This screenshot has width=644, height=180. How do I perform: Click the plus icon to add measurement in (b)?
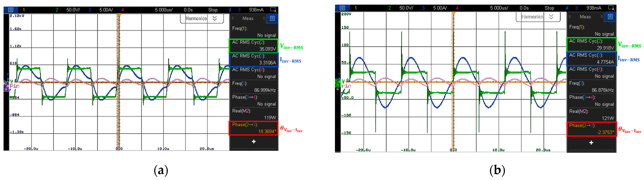point(591,143)
